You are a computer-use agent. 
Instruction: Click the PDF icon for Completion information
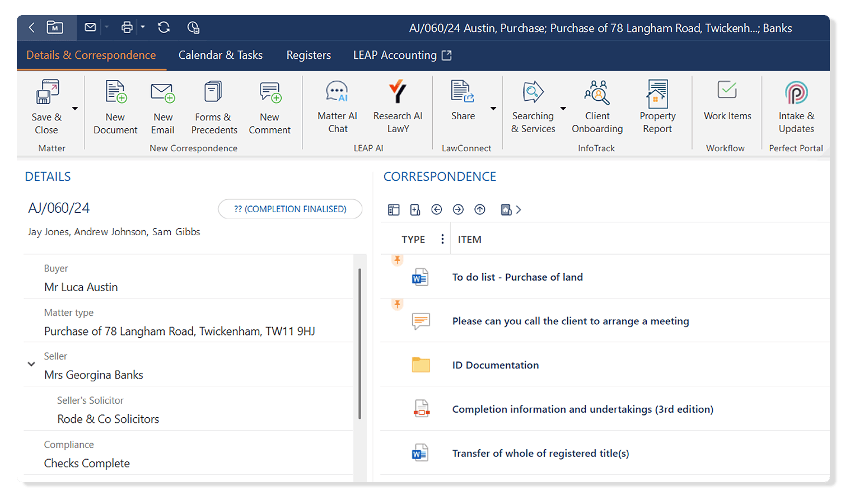click(421, 409)
